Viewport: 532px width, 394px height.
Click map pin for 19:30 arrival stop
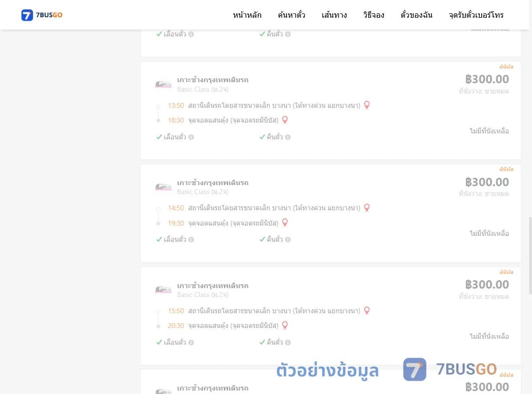pyautogui.click(x=285, y=223)
